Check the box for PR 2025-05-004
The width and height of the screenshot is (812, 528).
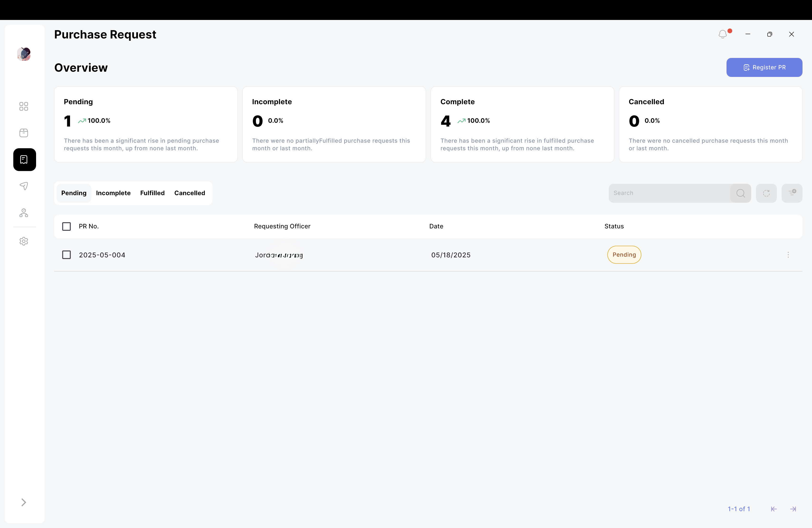[66, 255]
